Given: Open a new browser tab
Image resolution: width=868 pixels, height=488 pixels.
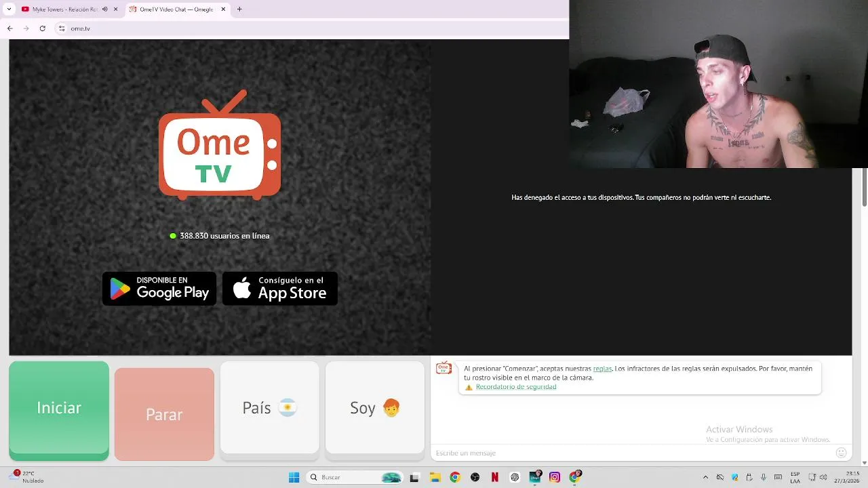Looking at the screenshot, I should pos(239,9).
